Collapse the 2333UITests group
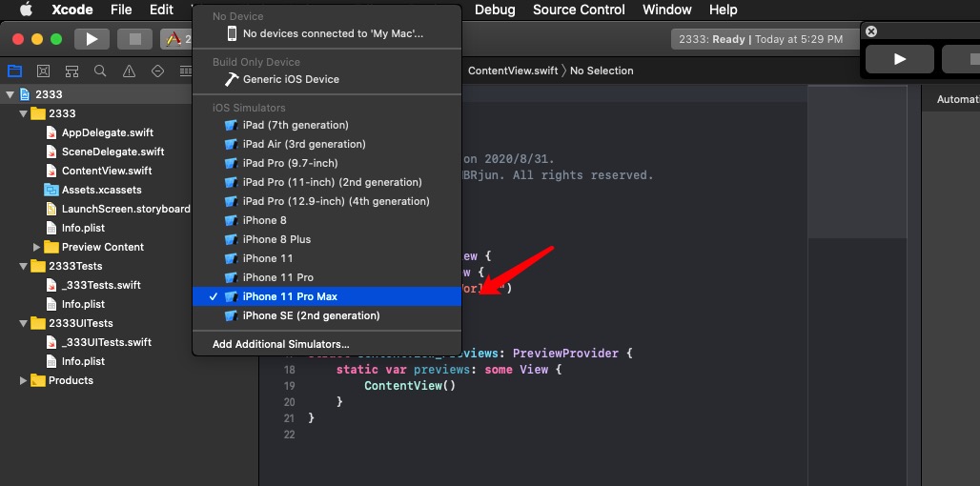 coord(23,323)
